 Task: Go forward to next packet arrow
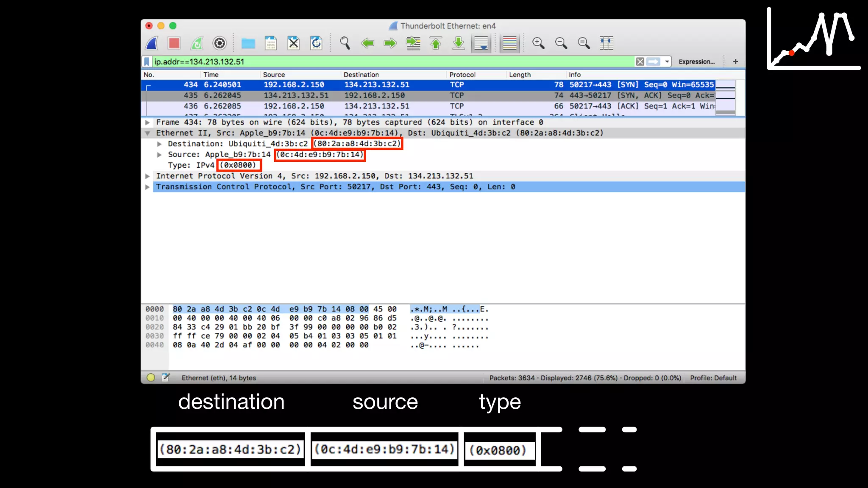(390, 43)
